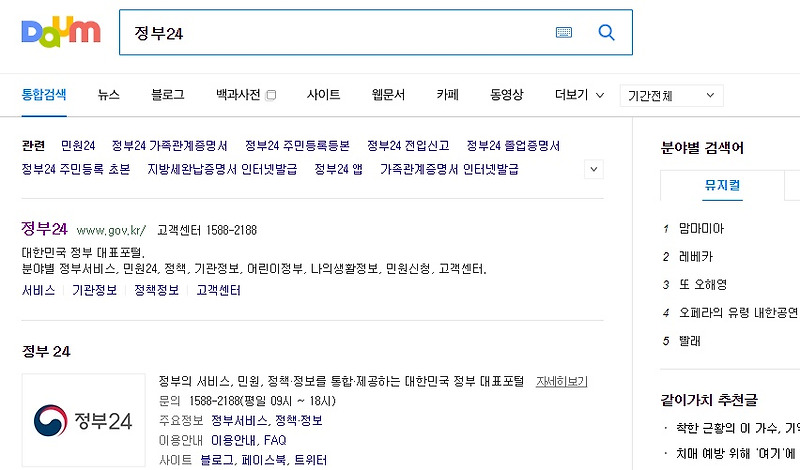Open article starting with 치매 예방 위해
The height and width of the screenshot is (470, 800).
[738, 453]
